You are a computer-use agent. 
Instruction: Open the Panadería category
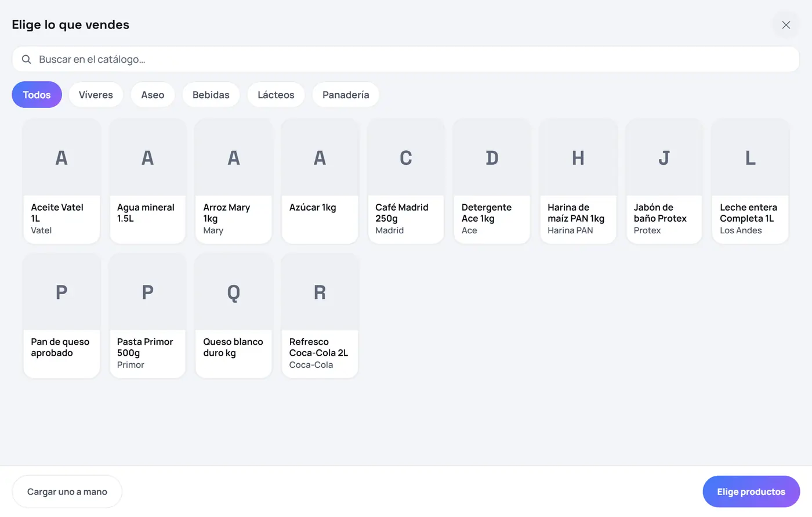click(346, 95)
